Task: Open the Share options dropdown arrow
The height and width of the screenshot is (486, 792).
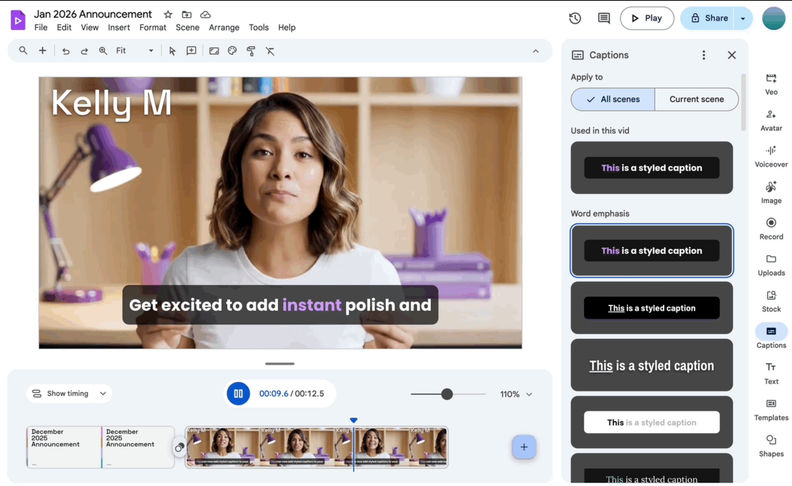Action: tap(743, 18)
